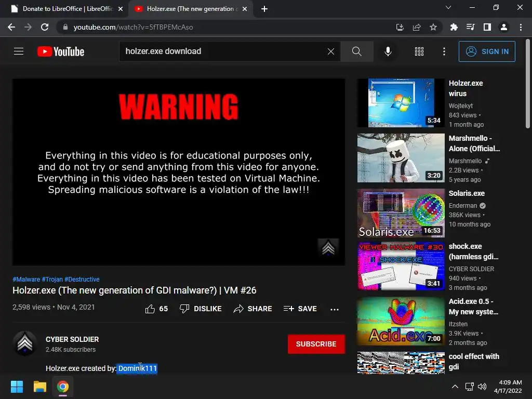Subscribe to CYBER SOLDIER
Image resolution: width=532 pixels, height=399 pixels.
tap(316, 344)
